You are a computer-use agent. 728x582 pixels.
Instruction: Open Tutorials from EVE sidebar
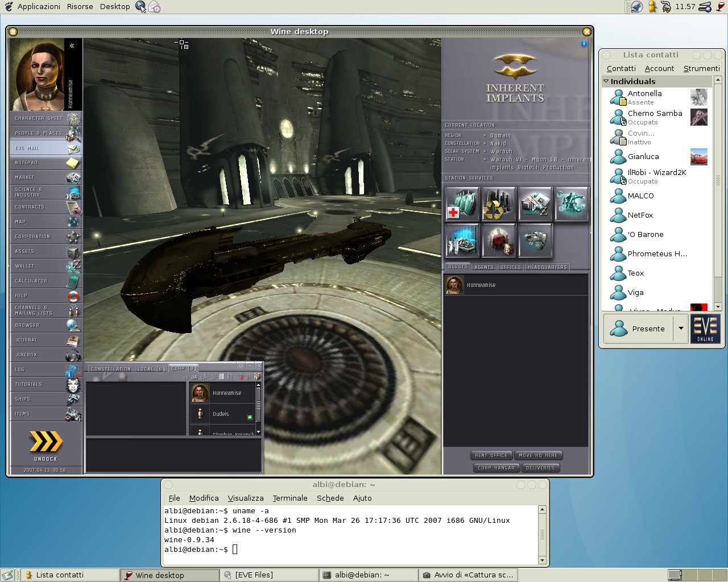pos(46,384)
